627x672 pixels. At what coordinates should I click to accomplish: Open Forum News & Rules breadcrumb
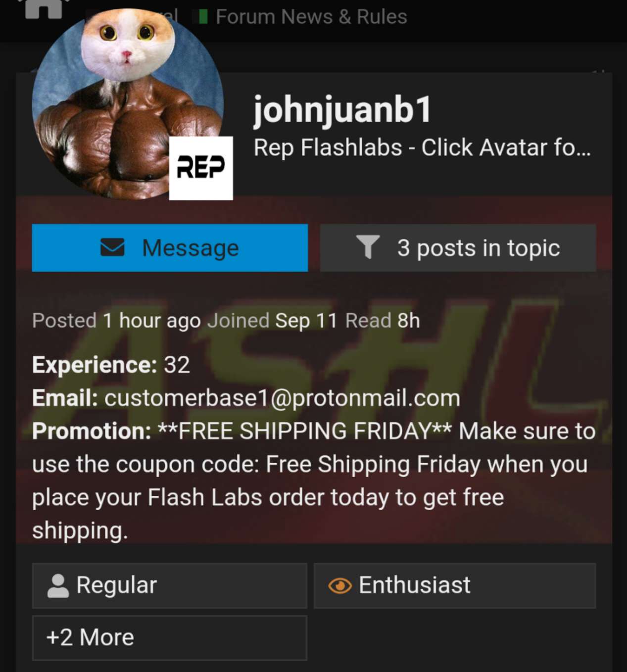[x=311, y=17]
